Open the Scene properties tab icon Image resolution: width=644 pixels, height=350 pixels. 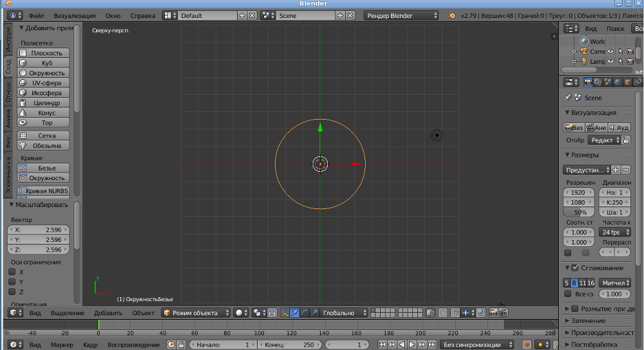[607, 82]
